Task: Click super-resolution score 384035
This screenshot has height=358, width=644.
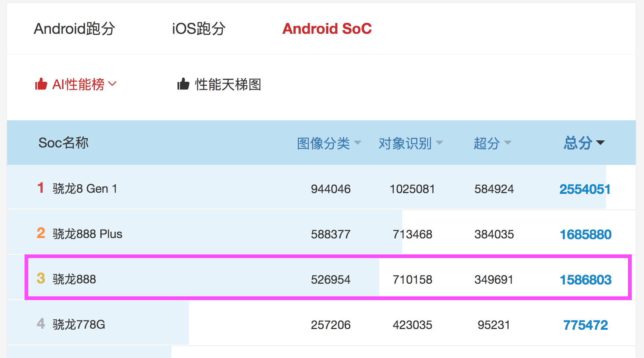Action: tap(494, 234)
